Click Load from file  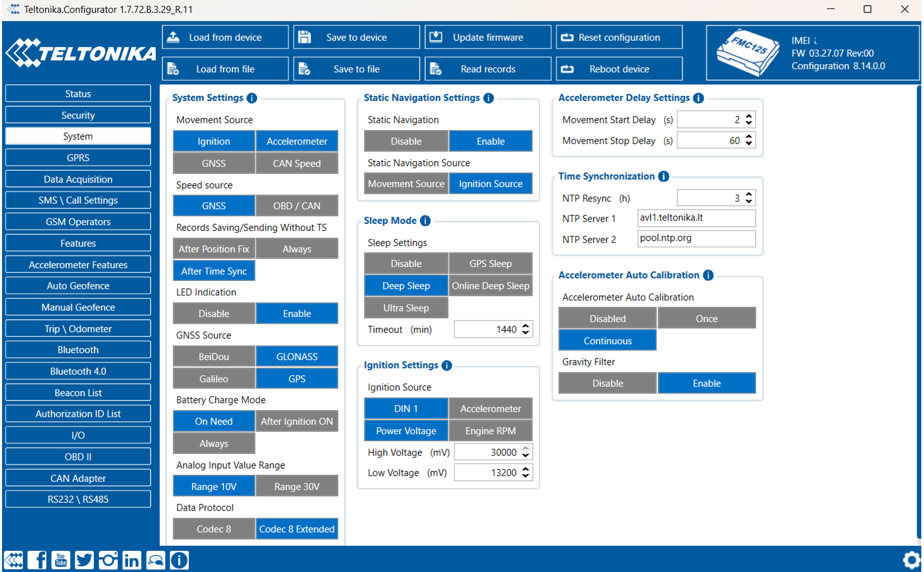coord(225,69)
